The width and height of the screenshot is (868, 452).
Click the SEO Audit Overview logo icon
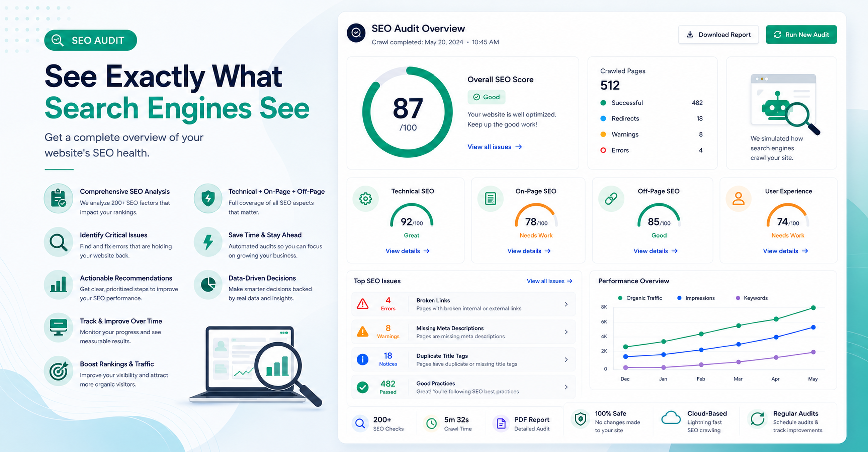[x=356, y=33]
